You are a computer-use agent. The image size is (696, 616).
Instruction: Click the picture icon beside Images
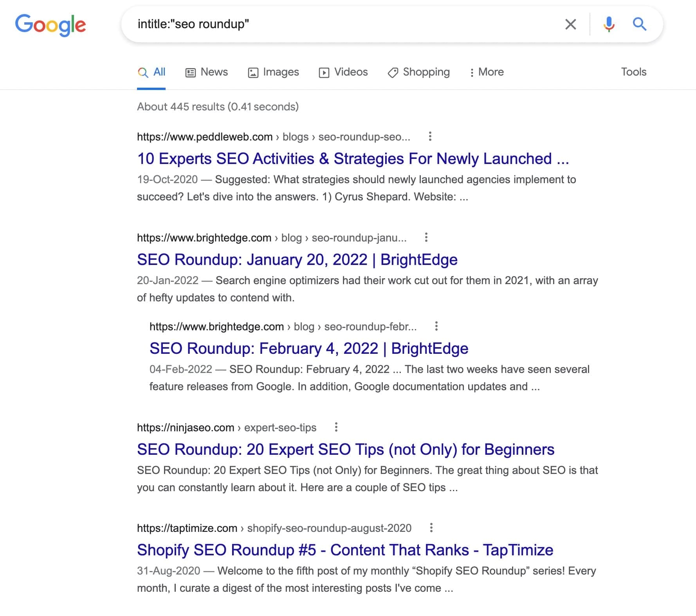point(253,72)
